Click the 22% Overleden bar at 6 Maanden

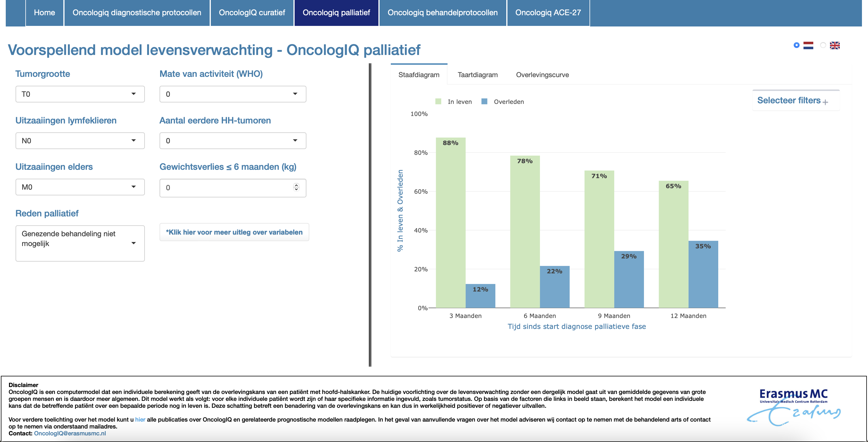click(x=555, y=287)
